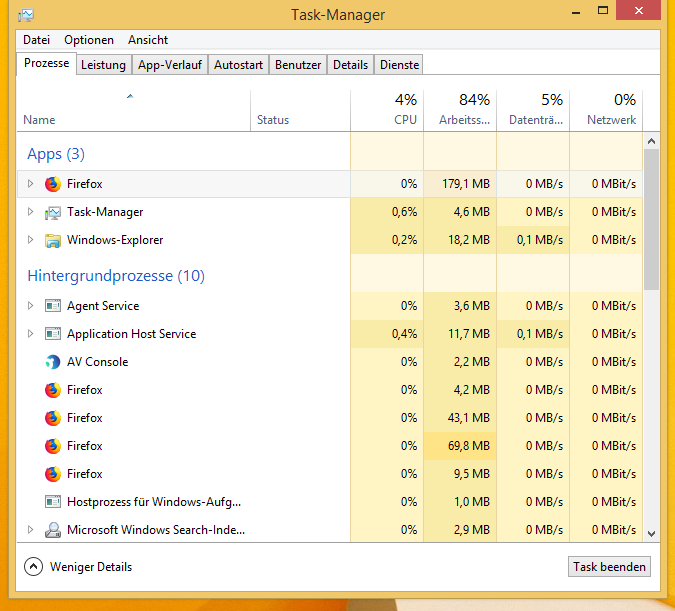The height and width of the screenshot is (611, 675).
Task: Click the Microsoft Windows Search-Inde... icon
Action: pyautogui.click(x=53, y=530)
